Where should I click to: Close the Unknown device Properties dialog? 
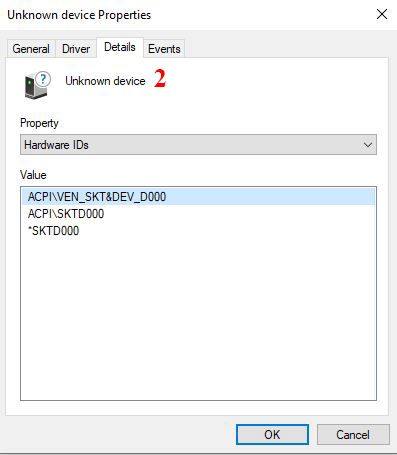pos(382,14)
